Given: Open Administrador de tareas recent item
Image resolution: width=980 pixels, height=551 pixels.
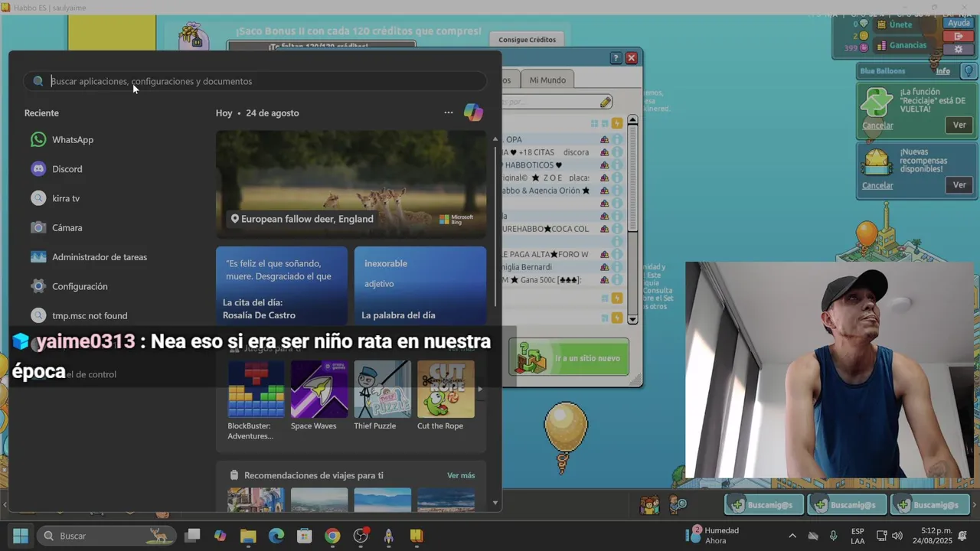Looking at the screenshot, I should (x=100, y=257).
